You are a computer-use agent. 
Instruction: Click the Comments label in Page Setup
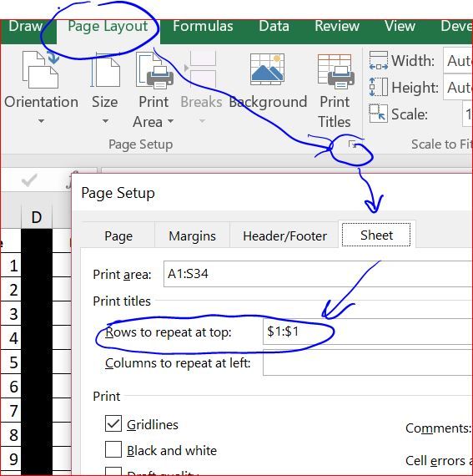439,428
